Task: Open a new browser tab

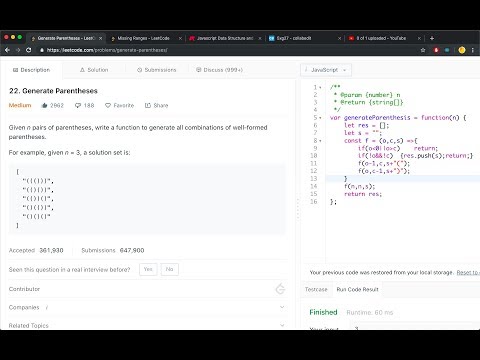Action: [432, 38]
